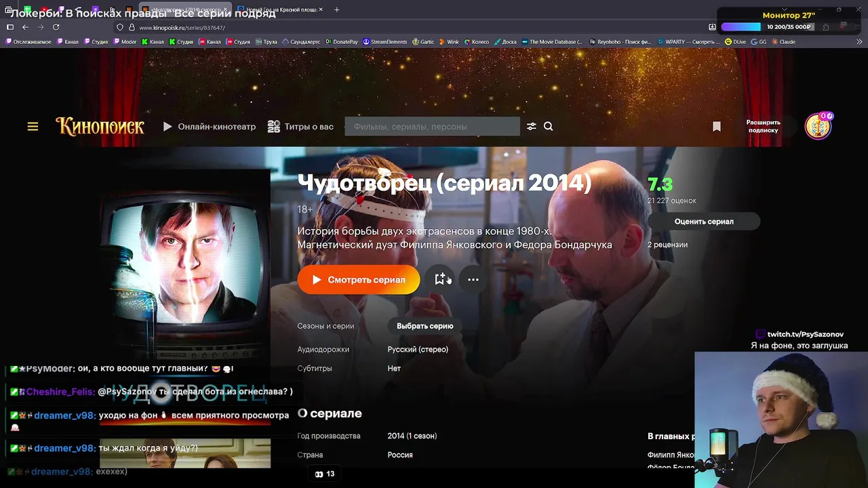Open DLive bookmark
The width and height of the screenshot is (868, 488).
point(735,41)
